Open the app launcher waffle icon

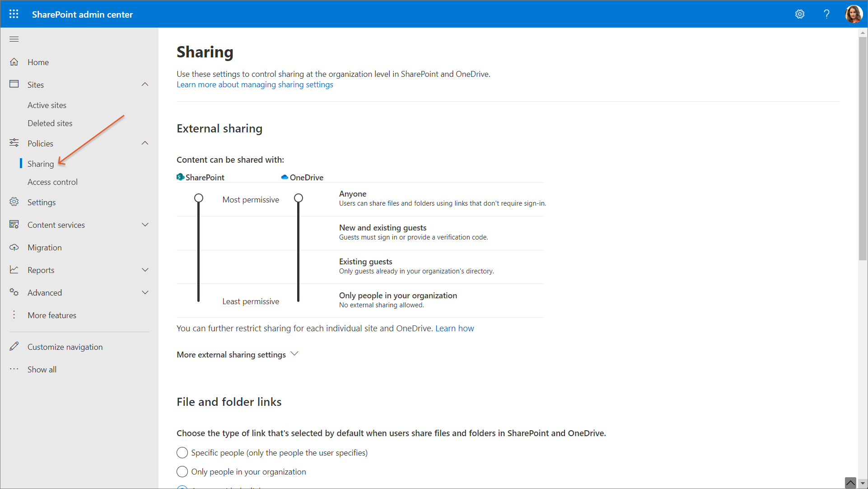point(14,14)
